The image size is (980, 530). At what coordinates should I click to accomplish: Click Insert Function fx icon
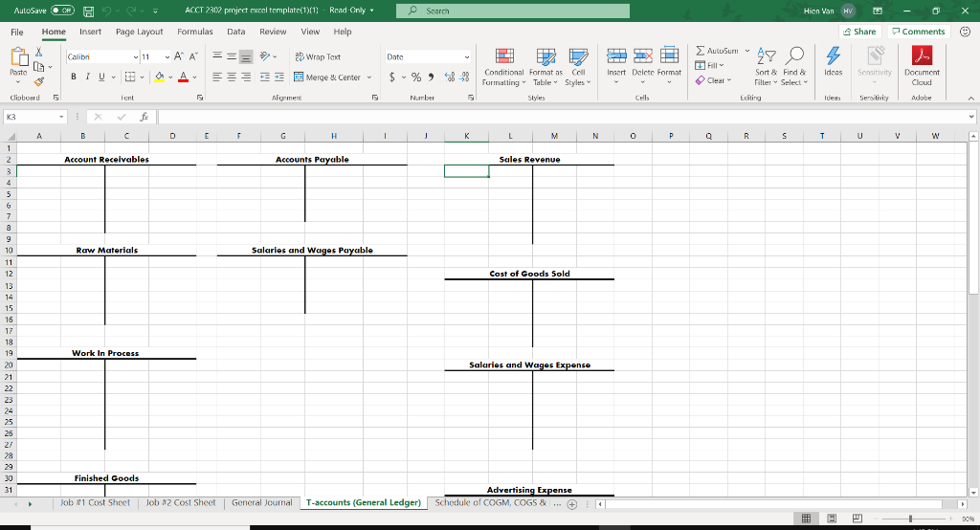144,117
